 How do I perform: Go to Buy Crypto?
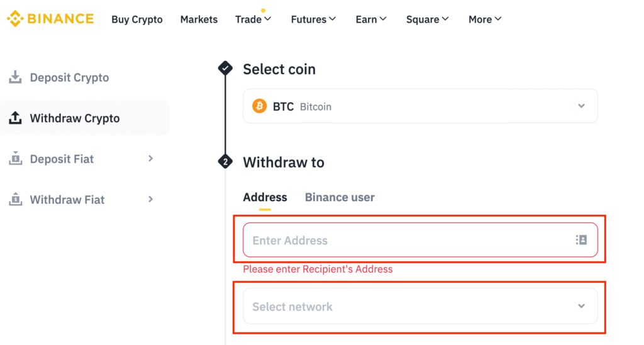(x=137, y=19)
